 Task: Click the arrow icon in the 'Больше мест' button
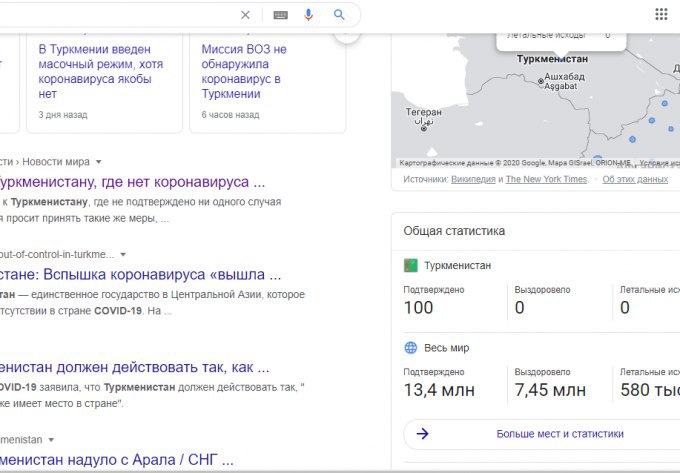pyautogui.click(x=422, y=434)
